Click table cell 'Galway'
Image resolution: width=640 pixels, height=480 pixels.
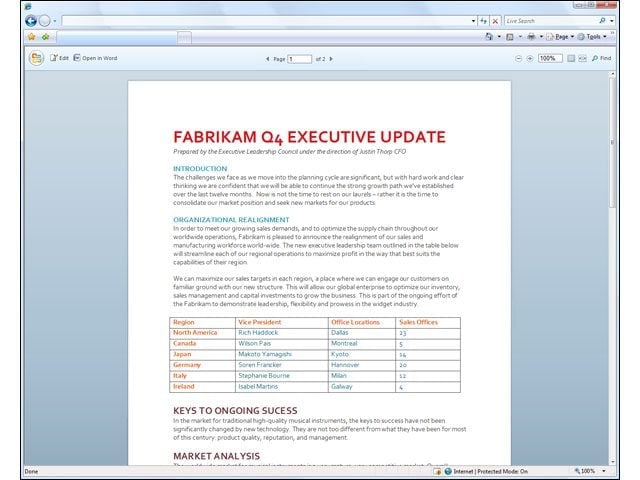pos(342,386)
